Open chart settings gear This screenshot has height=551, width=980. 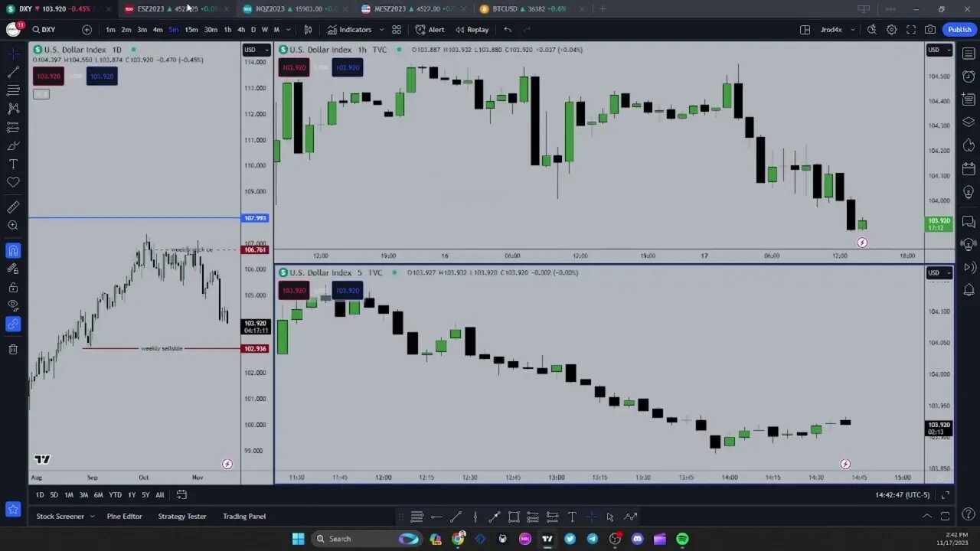click(x=892, y=30)
